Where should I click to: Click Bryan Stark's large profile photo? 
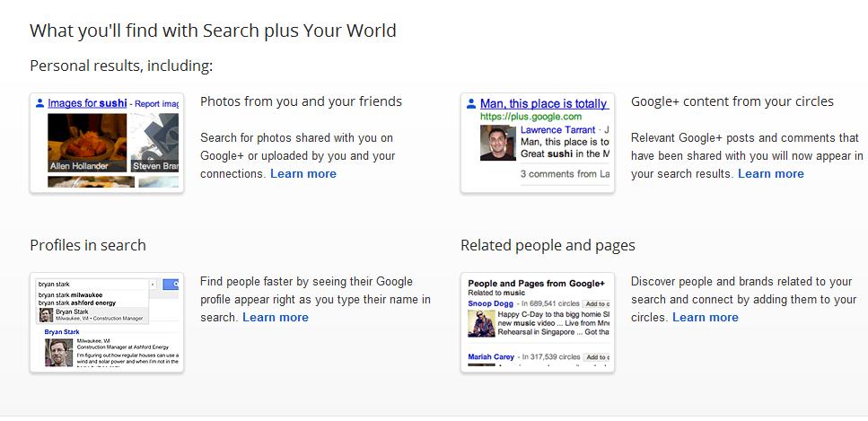tap(58, 353)
